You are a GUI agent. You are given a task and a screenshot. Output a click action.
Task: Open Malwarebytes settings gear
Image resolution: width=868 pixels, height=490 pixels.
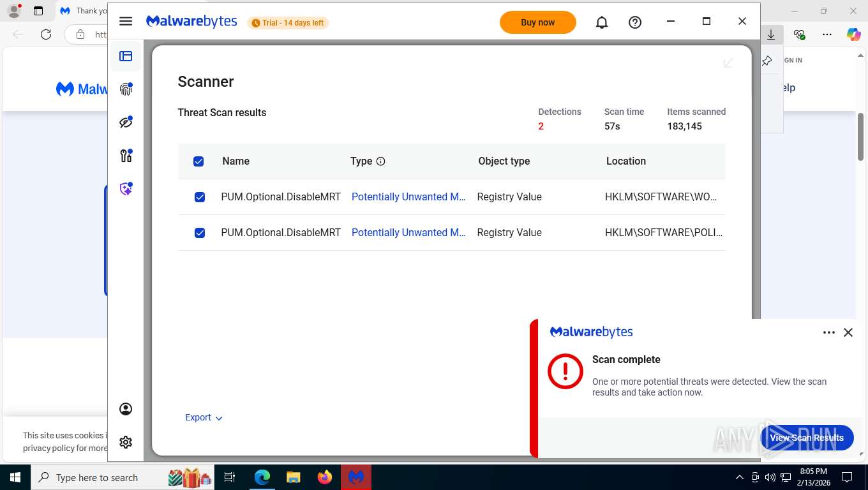(x=126, y=442)
